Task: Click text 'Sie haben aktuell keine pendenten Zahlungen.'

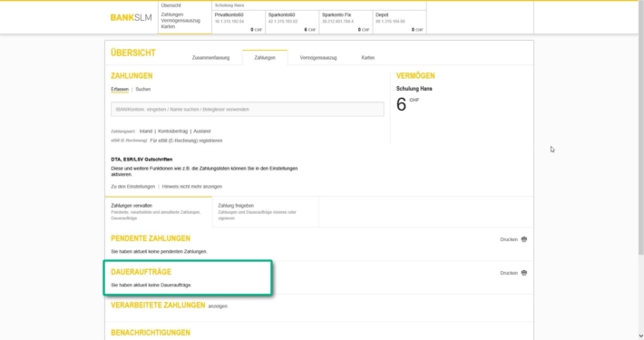Action: (x=159, y=251)
